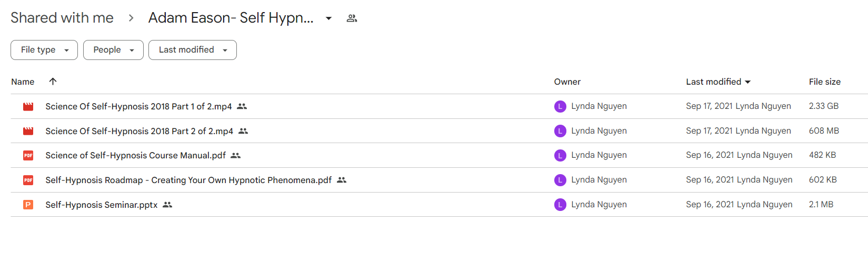Click the Owner column header
This screenshot has width=868, height=262.
click(x=567, y=82)
